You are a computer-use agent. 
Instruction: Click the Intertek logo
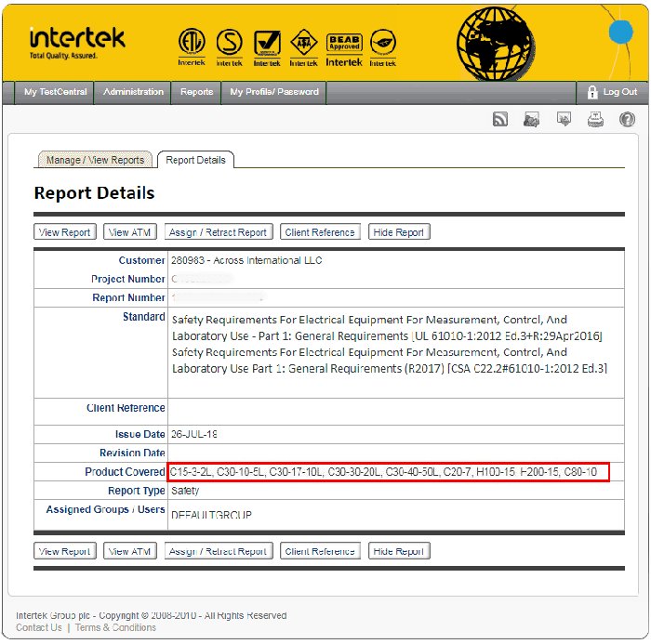77,42
